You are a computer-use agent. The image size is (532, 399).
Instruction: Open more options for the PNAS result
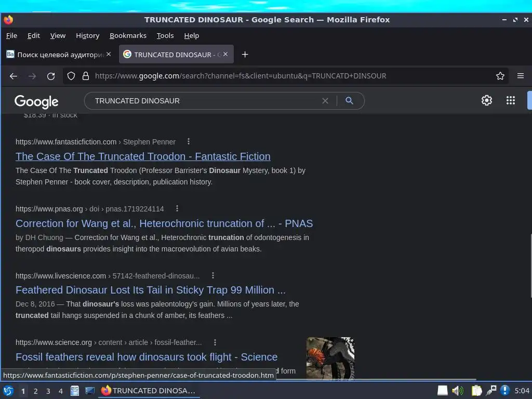coord(177,208)
